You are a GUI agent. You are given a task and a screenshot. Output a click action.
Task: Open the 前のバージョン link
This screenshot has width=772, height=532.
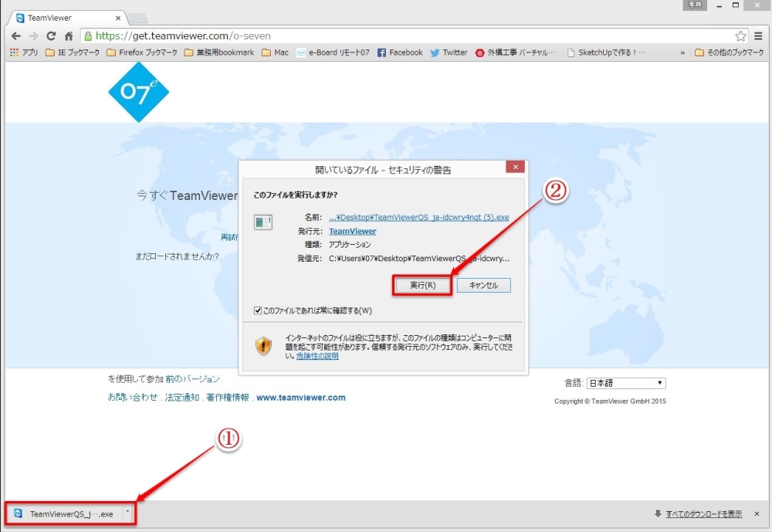pyautogui.click(x=192, y=379)
